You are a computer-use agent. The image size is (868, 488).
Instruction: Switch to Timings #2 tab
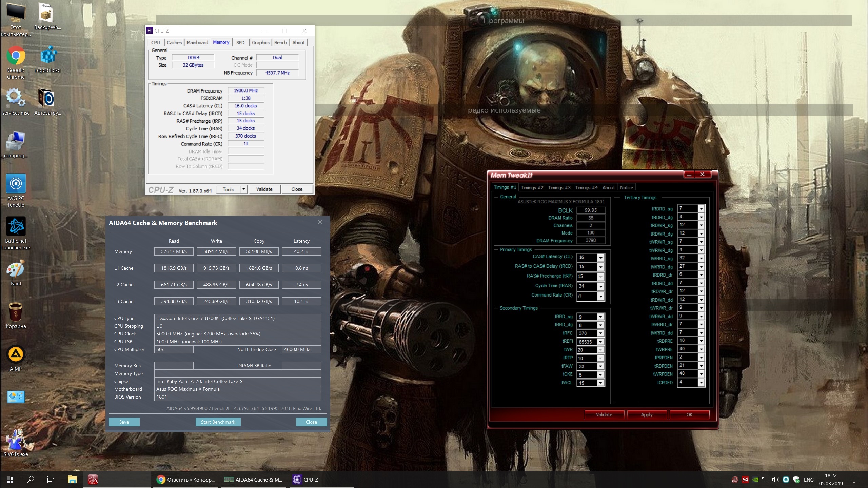tap(532, 188)
